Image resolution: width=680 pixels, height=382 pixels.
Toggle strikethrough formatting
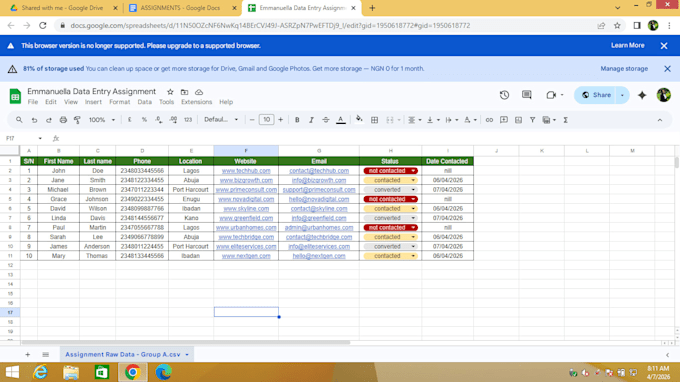tap(326, 120)
